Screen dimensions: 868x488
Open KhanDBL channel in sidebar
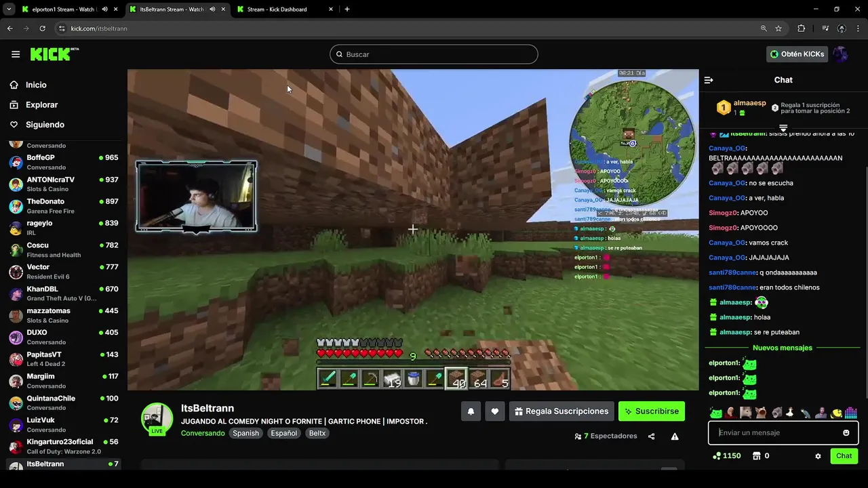tap(64, 293)
